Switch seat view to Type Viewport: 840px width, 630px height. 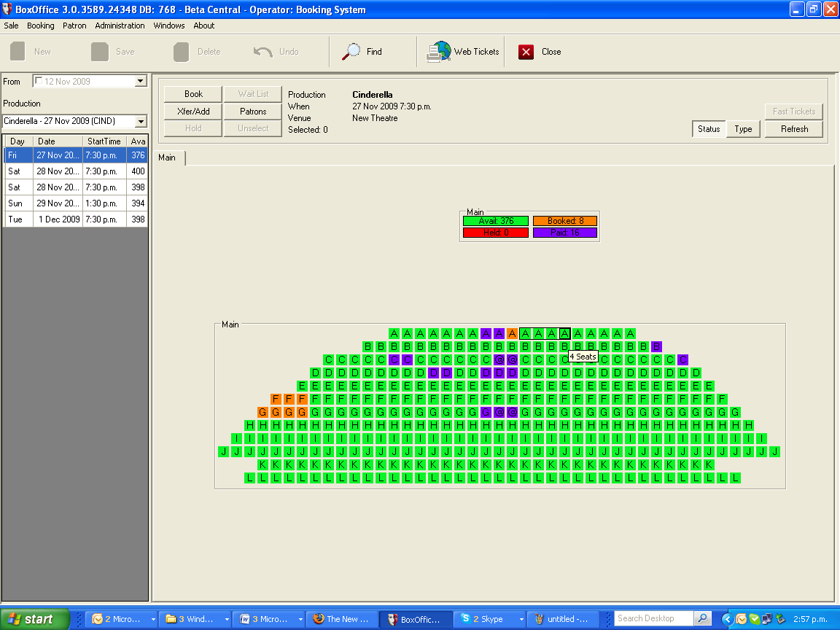[743, 128]
